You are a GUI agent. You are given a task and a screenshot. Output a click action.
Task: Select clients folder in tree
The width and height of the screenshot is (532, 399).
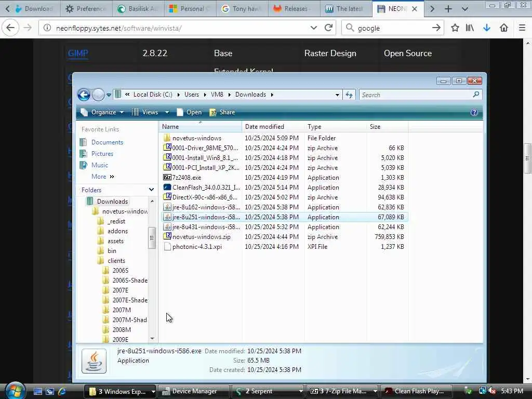click(116, 261)
